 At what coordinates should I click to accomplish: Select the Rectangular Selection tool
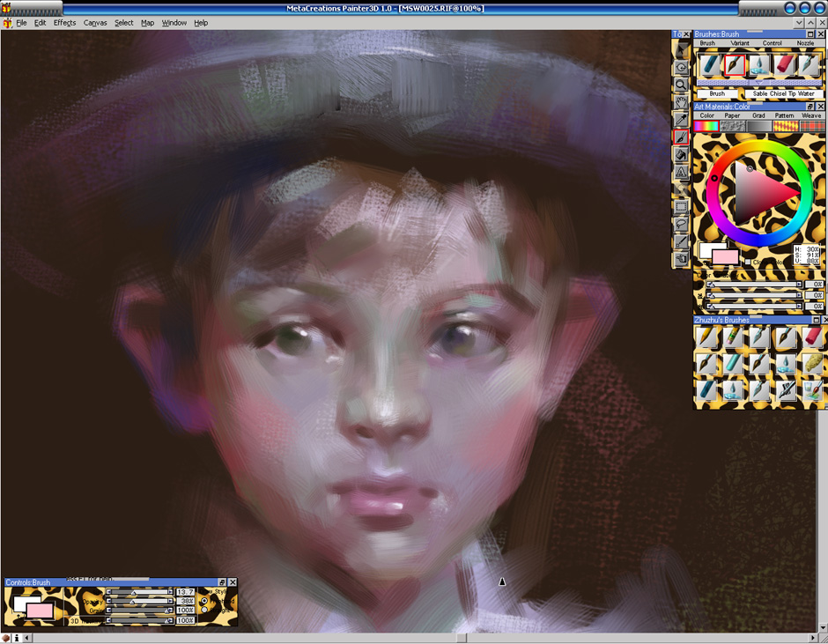click(x=681, y=206)
